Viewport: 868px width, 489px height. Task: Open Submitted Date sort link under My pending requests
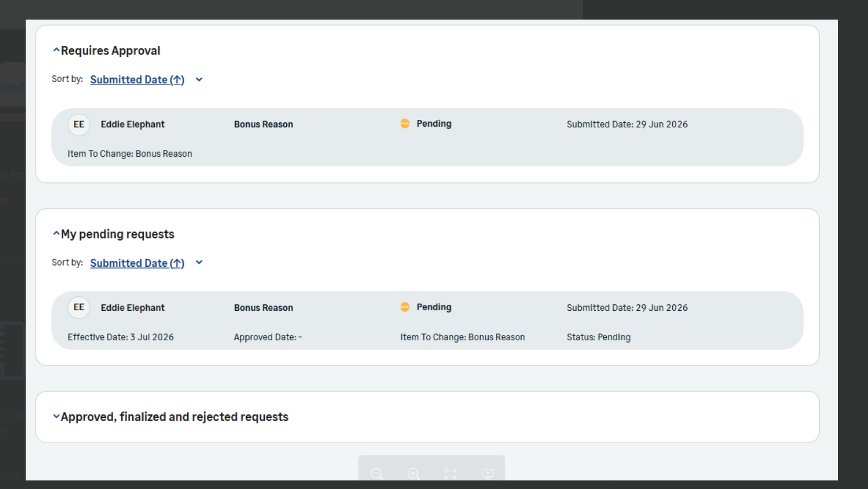tap(137, 263)
